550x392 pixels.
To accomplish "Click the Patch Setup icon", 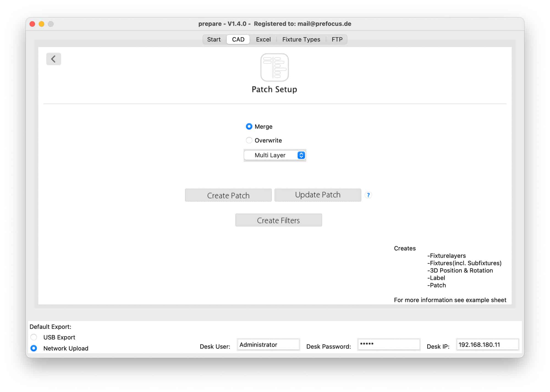I will pos(274,67).
